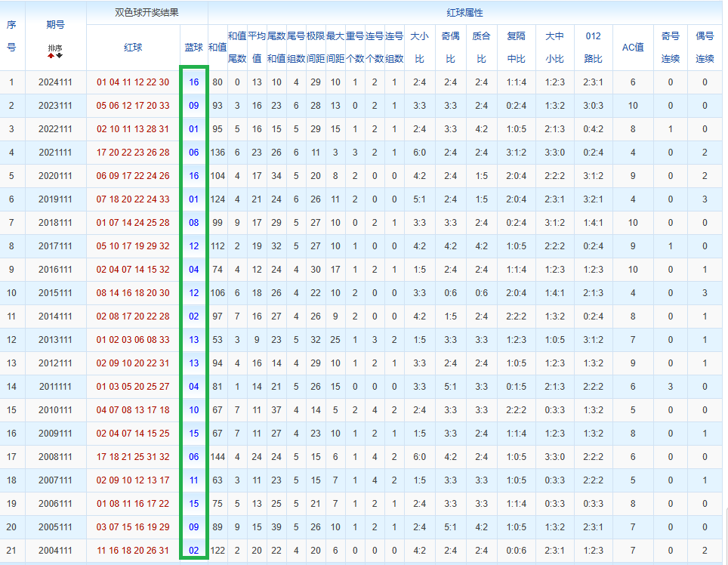
Task: Click red balls 01 02 03 06 08 33
Action: point(133,340)
